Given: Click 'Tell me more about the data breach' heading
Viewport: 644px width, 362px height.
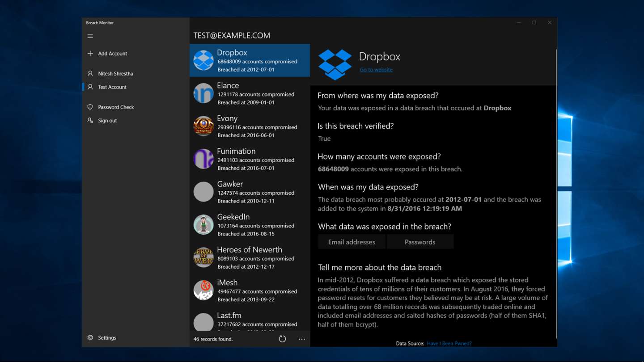Looking at the screenshot, I should (x=380, y=267).
